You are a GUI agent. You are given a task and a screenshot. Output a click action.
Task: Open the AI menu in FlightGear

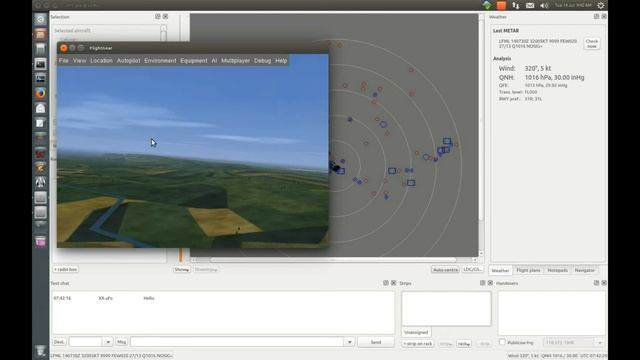(214, 60)
